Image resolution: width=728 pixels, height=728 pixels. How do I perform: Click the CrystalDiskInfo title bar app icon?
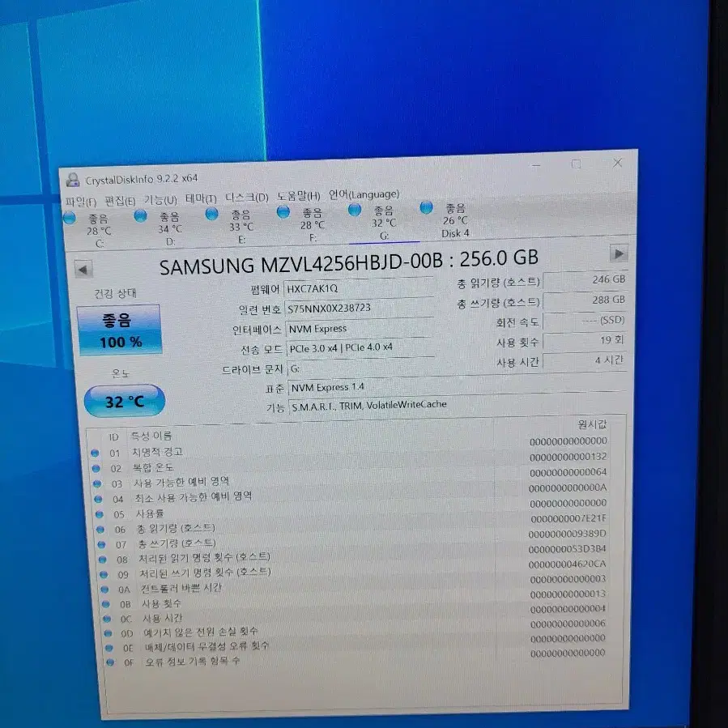pos(72,180)
